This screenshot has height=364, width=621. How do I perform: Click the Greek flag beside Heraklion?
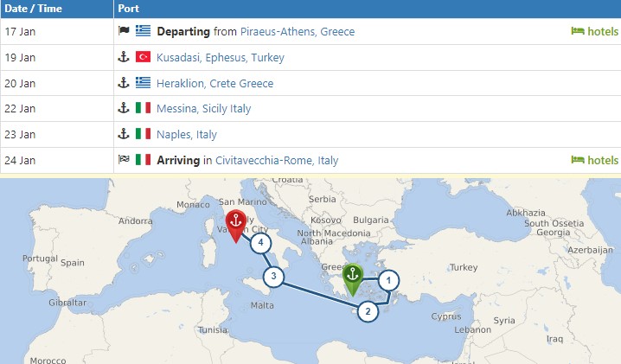[144, 83]
